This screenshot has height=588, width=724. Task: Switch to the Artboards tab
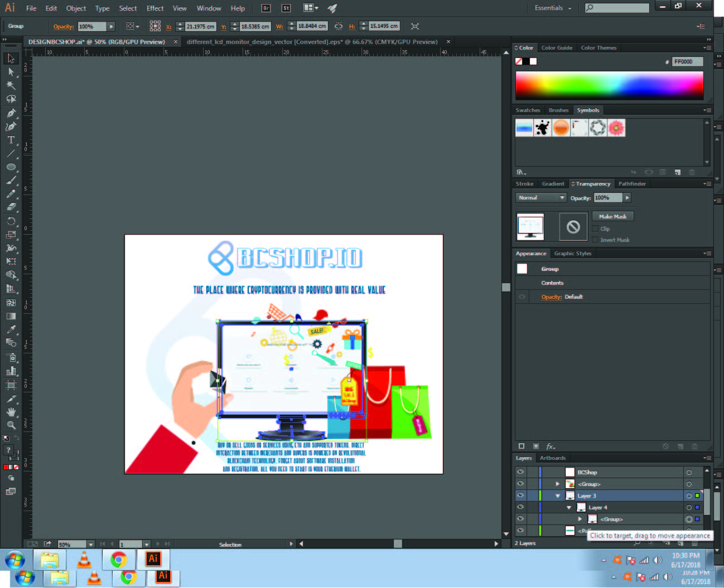[553, 458]
